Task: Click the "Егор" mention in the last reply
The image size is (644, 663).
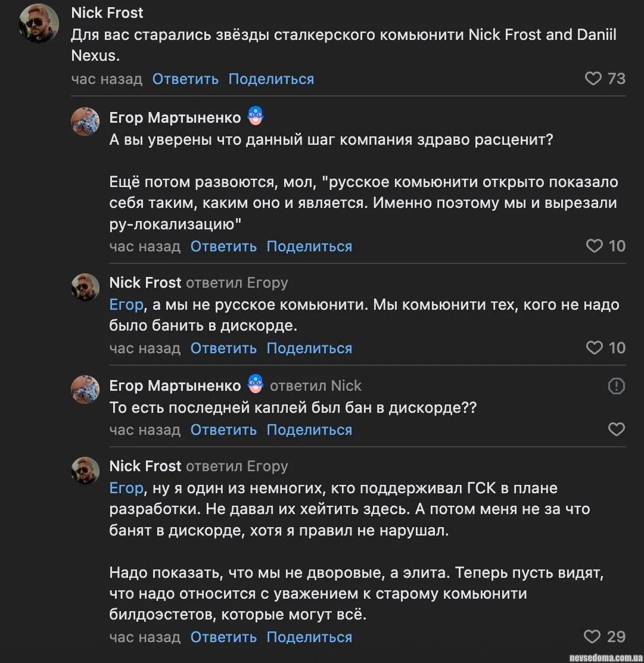Action: tap(126, 488)
